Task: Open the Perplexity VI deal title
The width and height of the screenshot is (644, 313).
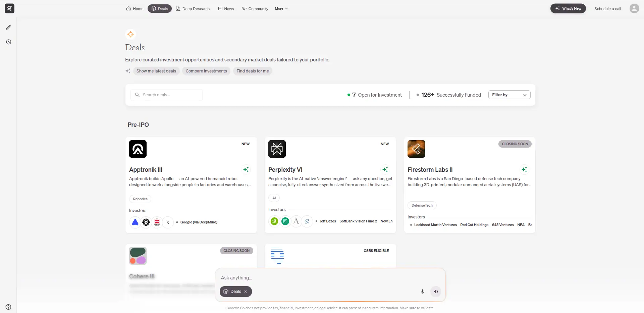Action: pos(285,170)
